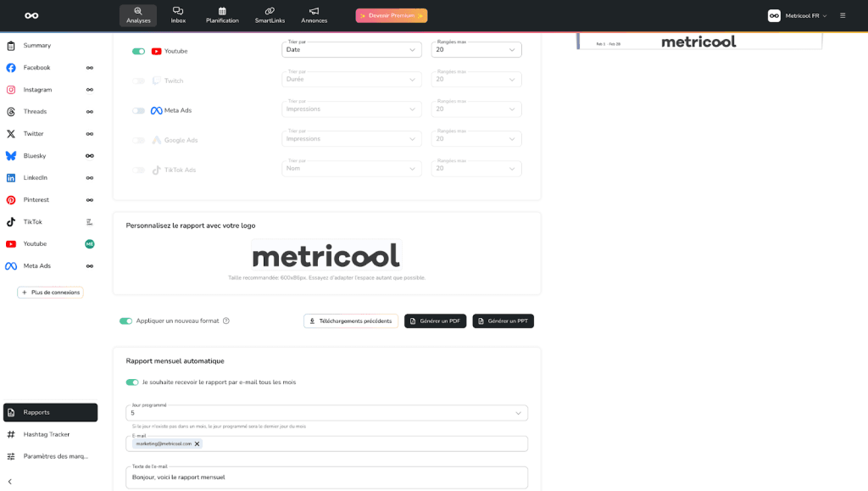Disable the Youtube report toggle
Image resolution: width=868 pixels, height=491 pixels.
(138, 51)
